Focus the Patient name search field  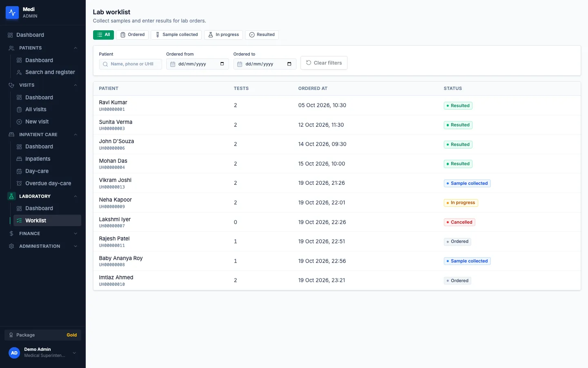(131, 64)
